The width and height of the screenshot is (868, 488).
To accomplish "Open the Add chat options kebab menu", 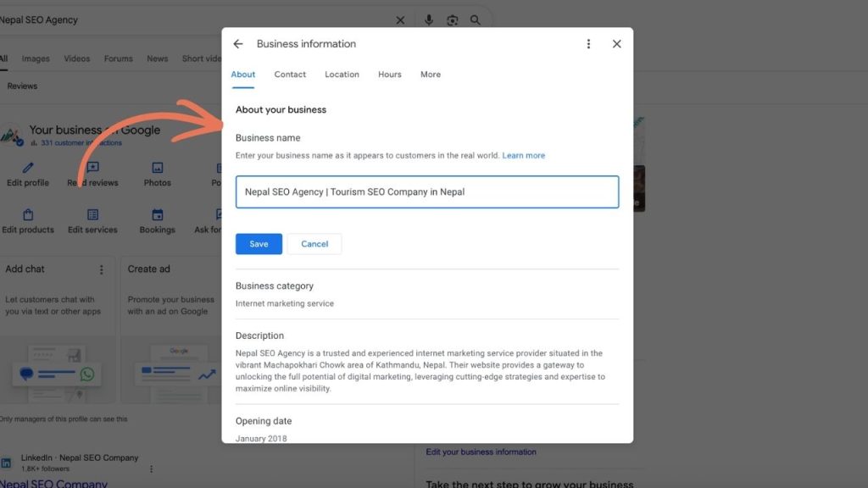I will (102, 269).
